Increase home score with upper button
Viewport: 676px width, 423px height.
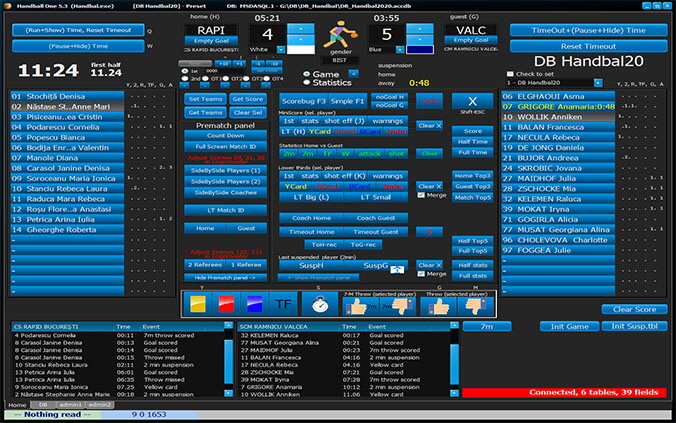[300, 29]
